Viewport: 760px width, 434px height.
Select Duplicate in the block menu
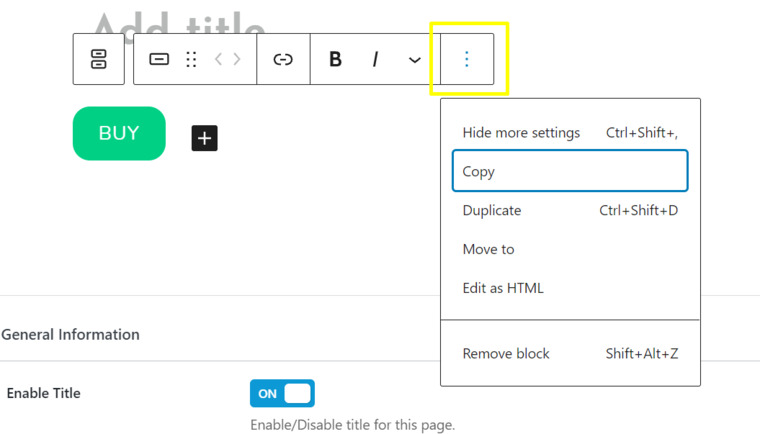[492, 210]
